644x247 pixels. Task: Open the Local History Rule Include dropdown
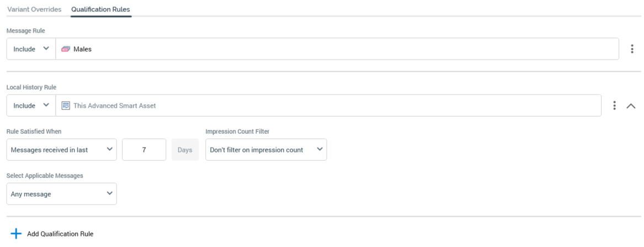(31, 106)
